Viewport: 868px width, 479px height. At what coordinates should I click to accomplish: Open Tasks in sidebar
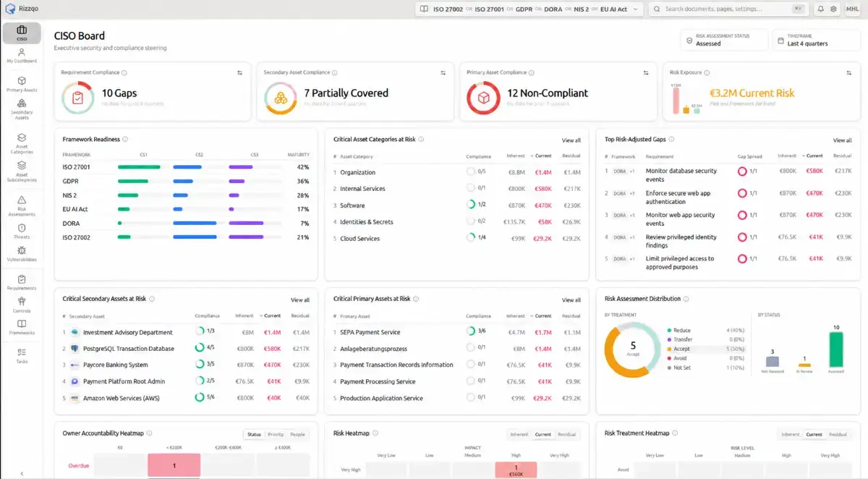point(22,356)
